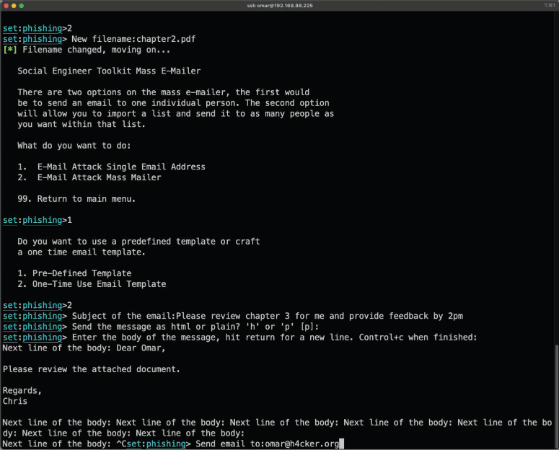
Task: Click the Pre-Defined Template option line
Action: point(74,273)
